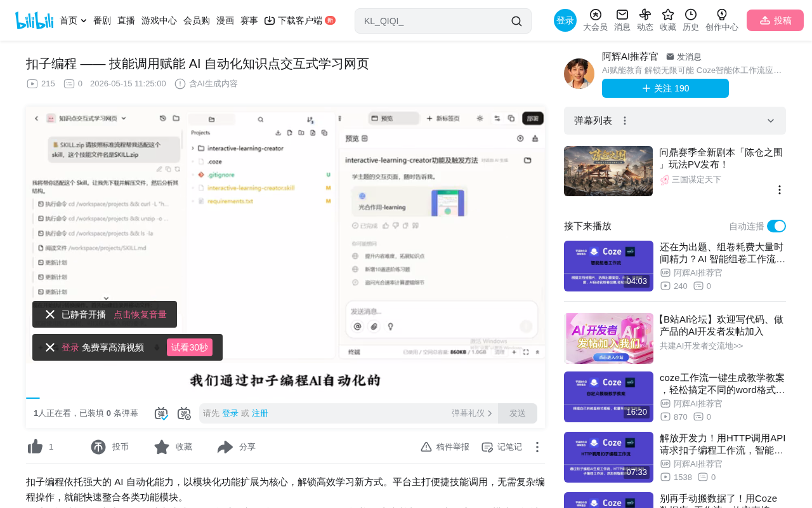The image size is (812, 508).
Task: Expand the 首页 dropdown arrow
Action: (84, 21)
